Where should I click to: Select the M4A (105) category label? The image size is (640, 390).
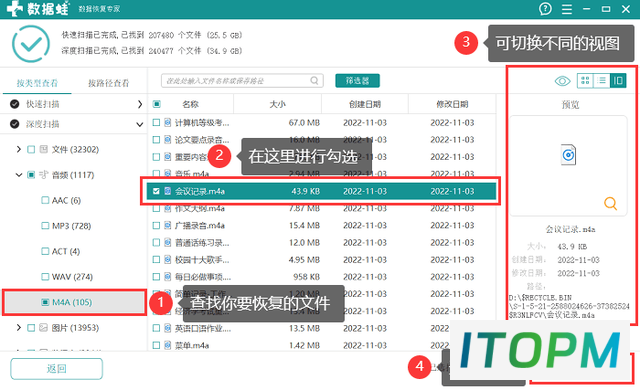(x=72, y=302)
